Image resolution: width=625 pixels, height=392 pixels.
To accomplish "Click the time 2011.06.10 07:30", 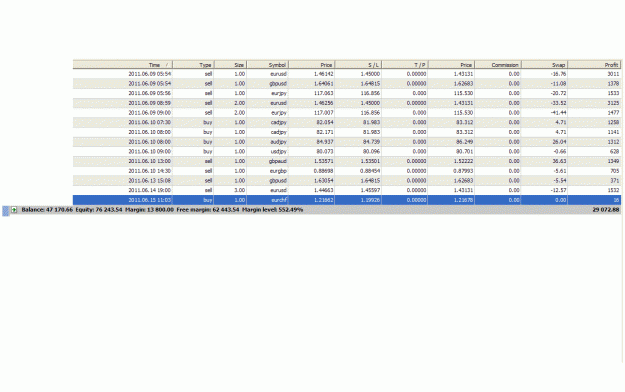I will [149, 122].
